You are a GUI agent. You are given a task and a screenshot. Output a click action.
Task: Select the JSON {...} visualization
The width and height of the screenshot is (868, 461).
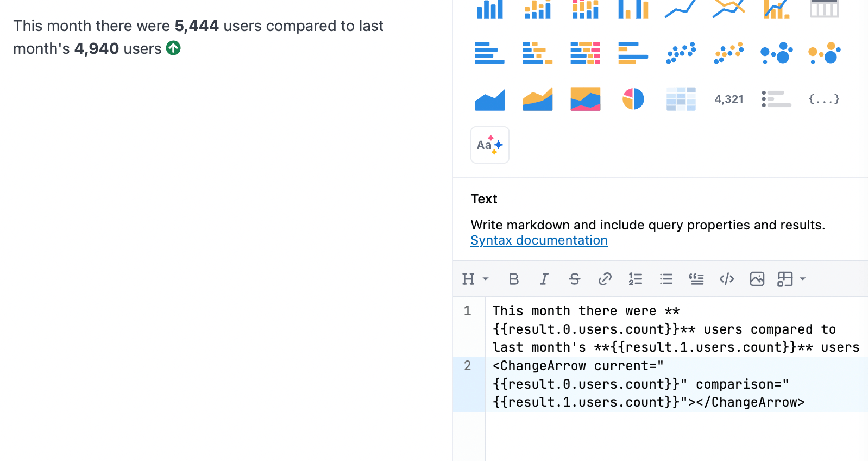click(824, 99)
